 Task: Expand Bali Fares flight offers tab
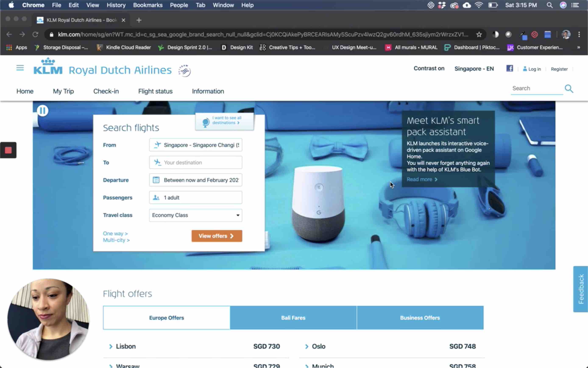point(293,318)
